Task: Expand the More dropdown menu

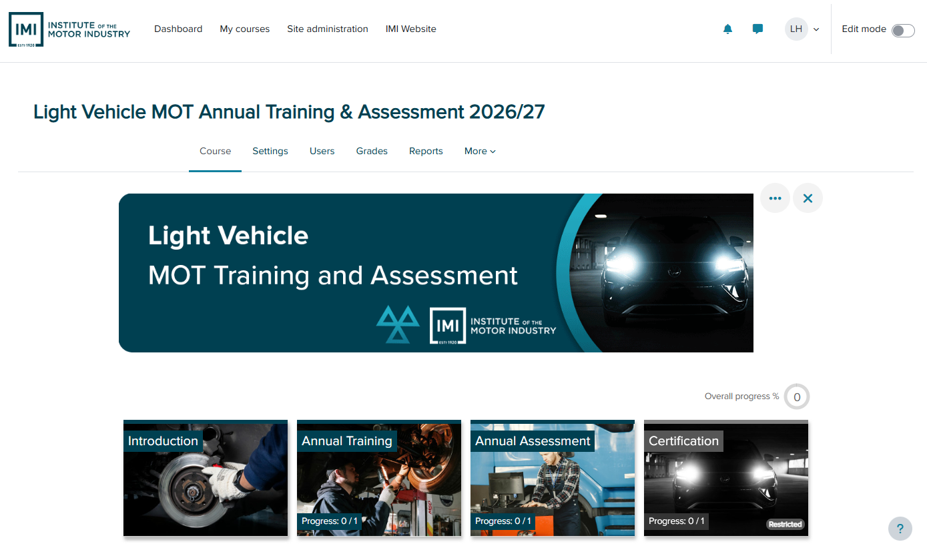Action: click(x=480, y=152)
